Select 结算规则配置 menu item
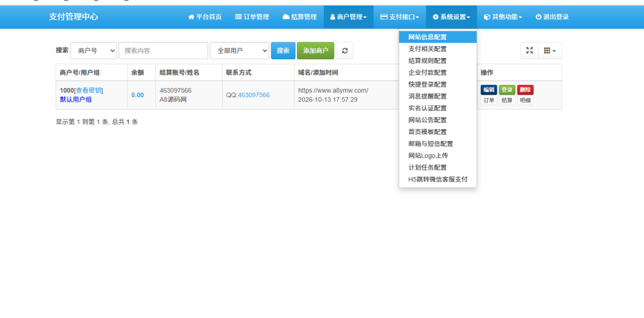Viewport: 644px width, 318px height. 438,61
